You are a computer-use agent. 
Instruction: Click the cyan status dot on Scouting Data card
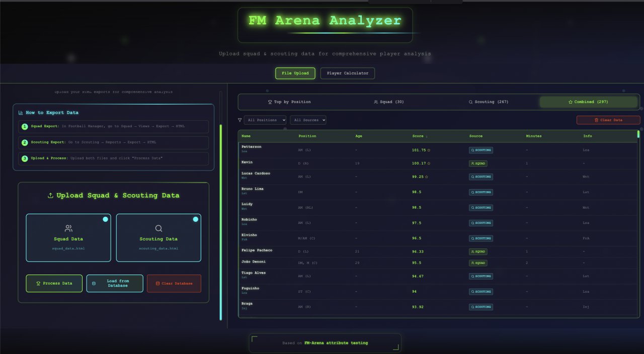point(195,219)
